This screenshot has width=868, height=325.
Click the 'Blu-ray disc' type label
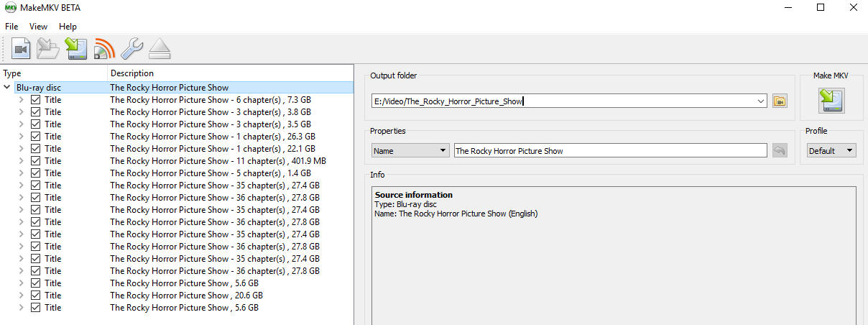point(39,88)
